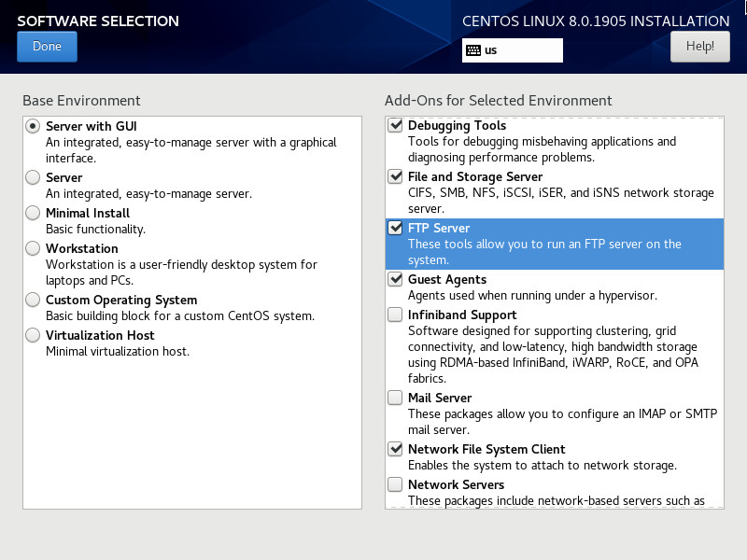Enable the Network Servers checkbox
The width and height of the screenshot is (747, 560).
[x=395, y=484]
